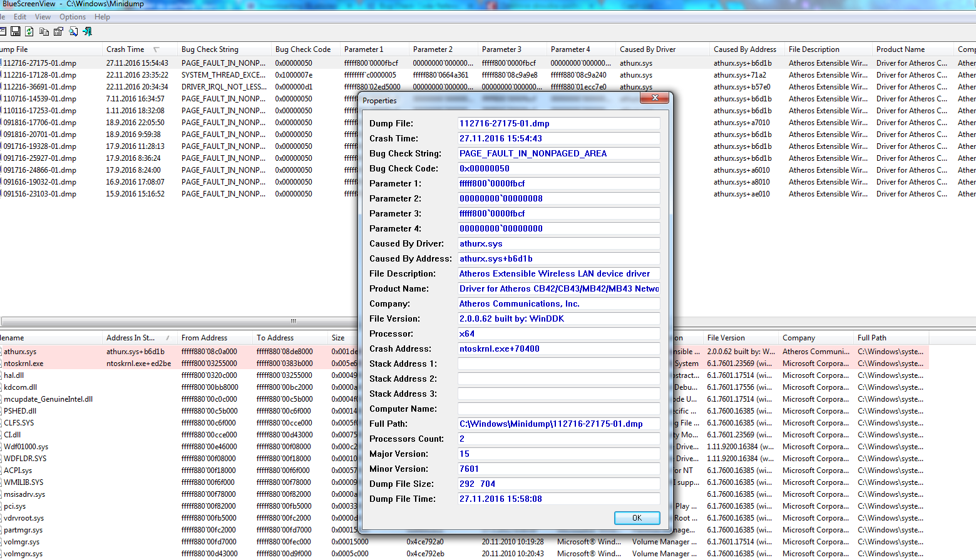This screenshot has width=976, height=560.
Task: Select dump file 091816-17706-01.dmp
Action: click(x=40, y=123)
